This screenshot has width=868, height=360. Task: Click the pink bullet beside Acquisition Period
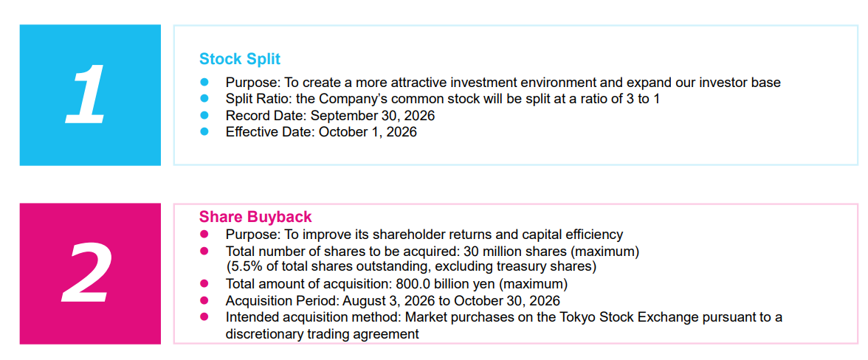pos(204,300)
